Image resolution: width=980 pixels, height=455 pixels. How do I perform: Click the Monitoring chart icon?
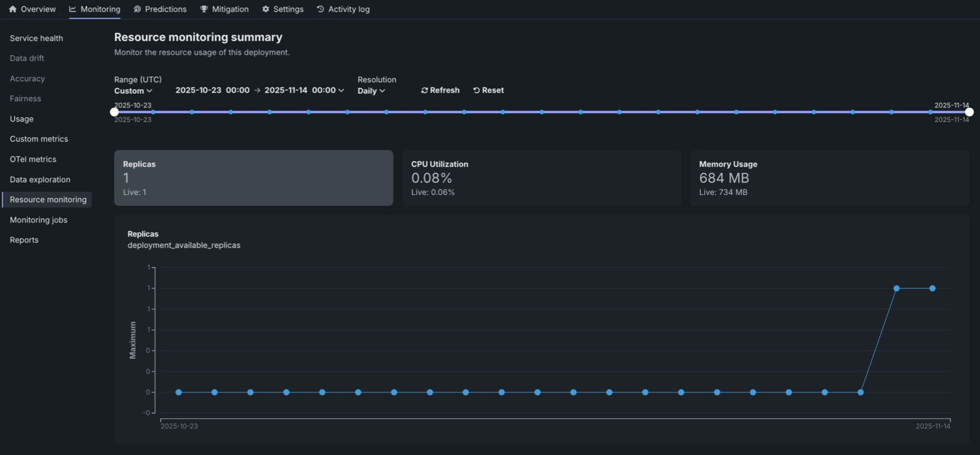click(73, 9)
